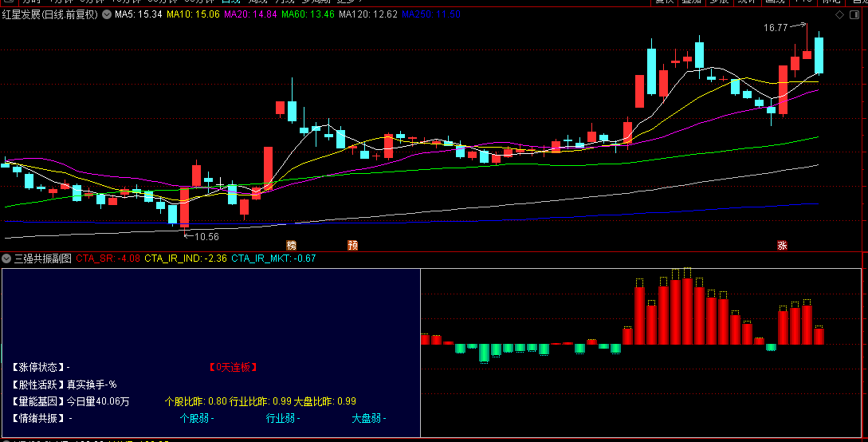Click the red candlestick above the 10.56 low label
Screen dimensions: 868x442
coord(184,207)
